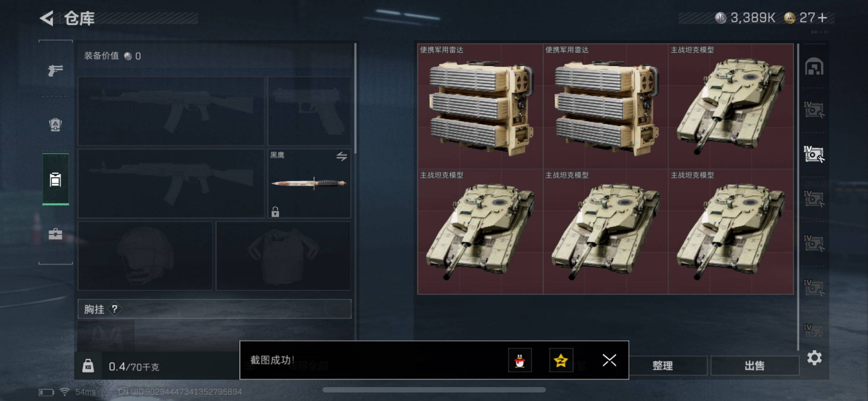Dismiss the 截图成功 notification

point(609,360)
